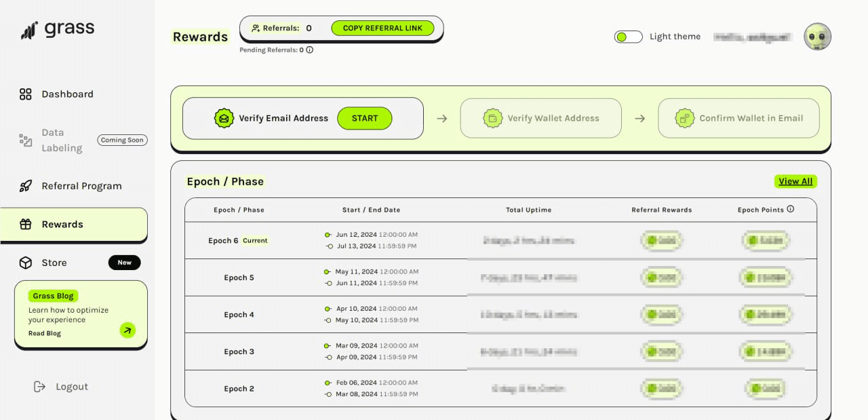Image resolution: width=868 pixels, height=420 pixels.
Task: Click the Pending Referrals text
Action: point(271,50)
